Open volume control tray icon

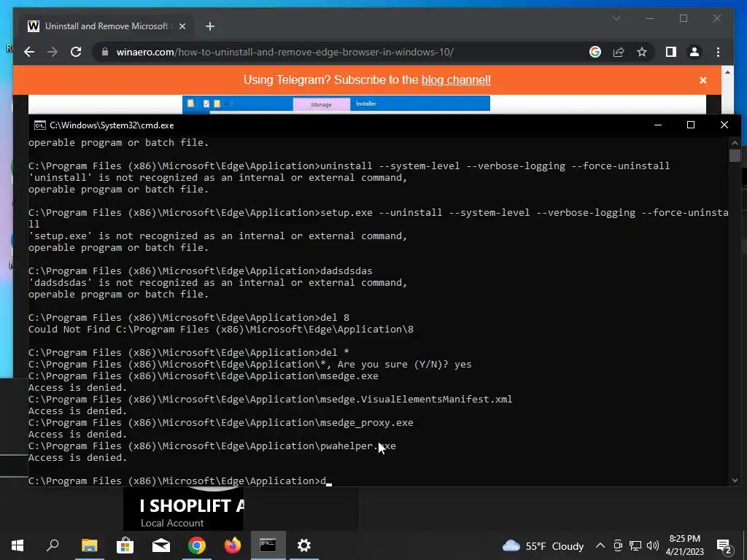(x=653, y=545)
